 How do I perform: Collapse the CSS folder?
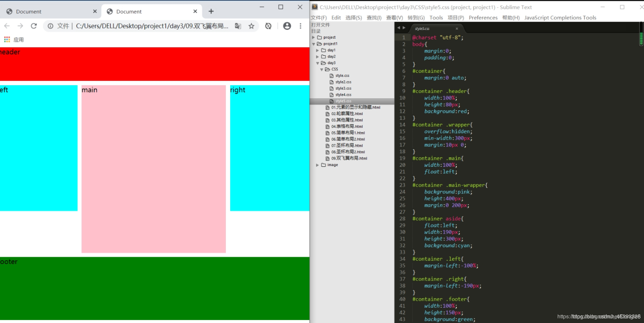(x=321, y=69)
